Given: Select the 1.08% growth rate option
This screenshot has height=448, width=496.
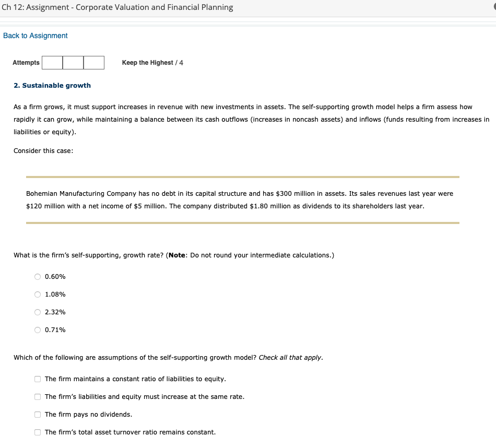Looking at the screenshot, I should pos(37,294).
